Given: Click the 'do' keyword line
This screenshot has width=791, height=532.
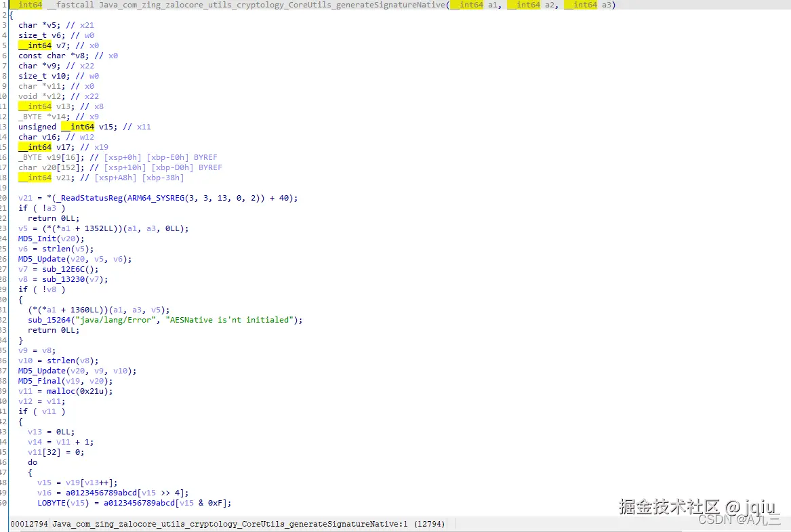Looking at the screenshot, I should point(33,462).
